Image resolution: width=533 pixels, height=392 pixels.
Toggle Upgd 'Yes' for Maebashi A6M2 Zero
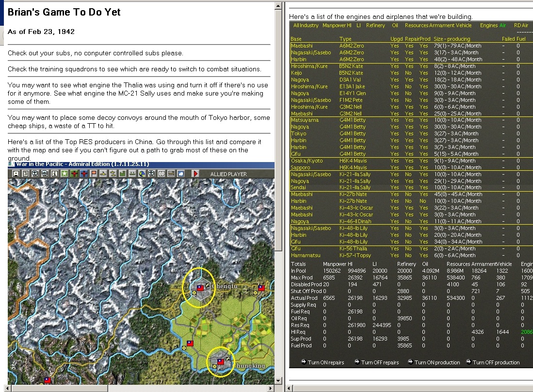coord(395,46)
